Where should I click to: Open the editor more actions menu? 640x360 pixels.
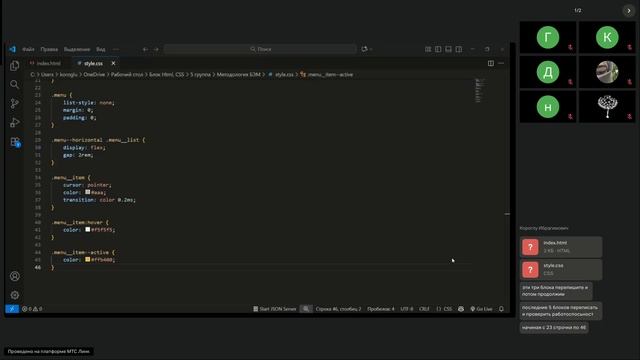pos(501,64)
